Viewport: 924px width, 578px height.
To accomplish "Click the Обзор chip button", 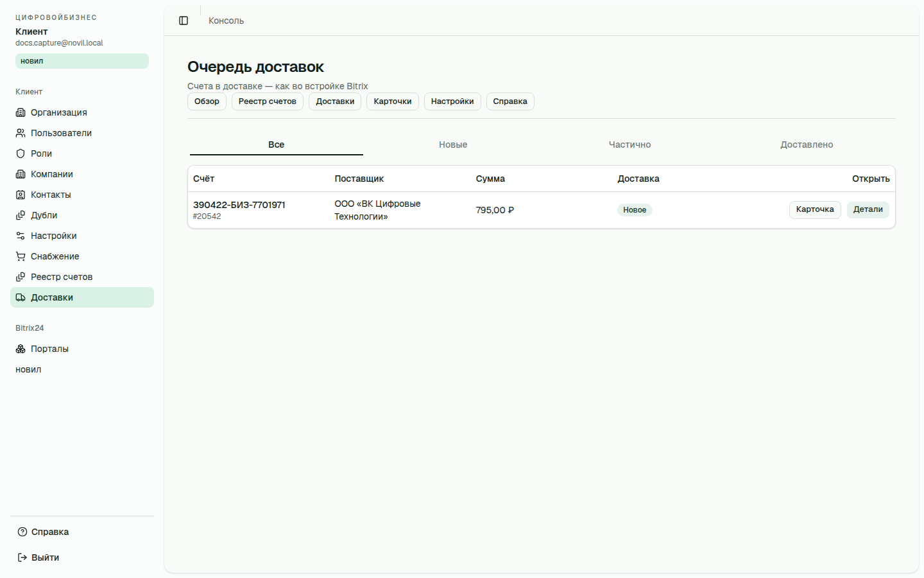I will pyautogui.click(x=207, y=101).
